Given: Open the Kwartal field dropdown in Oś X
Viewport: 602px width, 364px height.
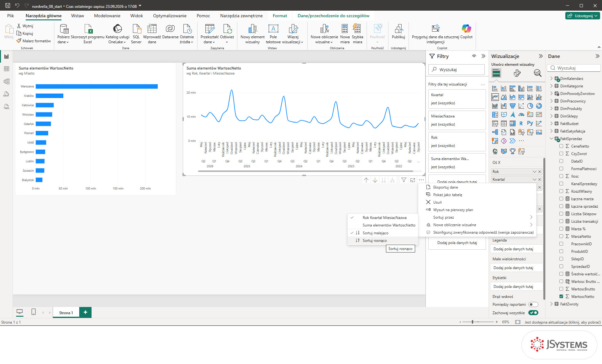Looking at the screenshot, I should pos(535,179).
